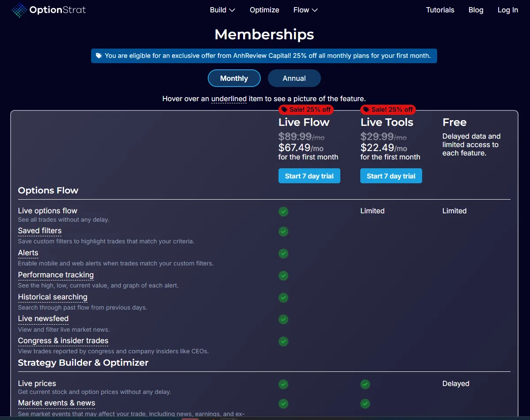Click Live Tools checkmark for Live prices
This screenshot has width=530, height=420.
pos(365,384)
